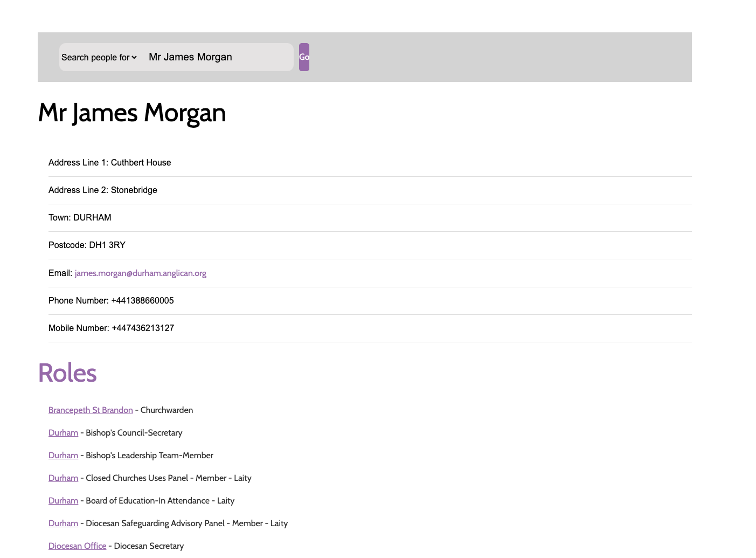Click 'Address Line 1: Cuthbert House' row
Viewport: 756px width, 558px height.
[x=370, y=163]
